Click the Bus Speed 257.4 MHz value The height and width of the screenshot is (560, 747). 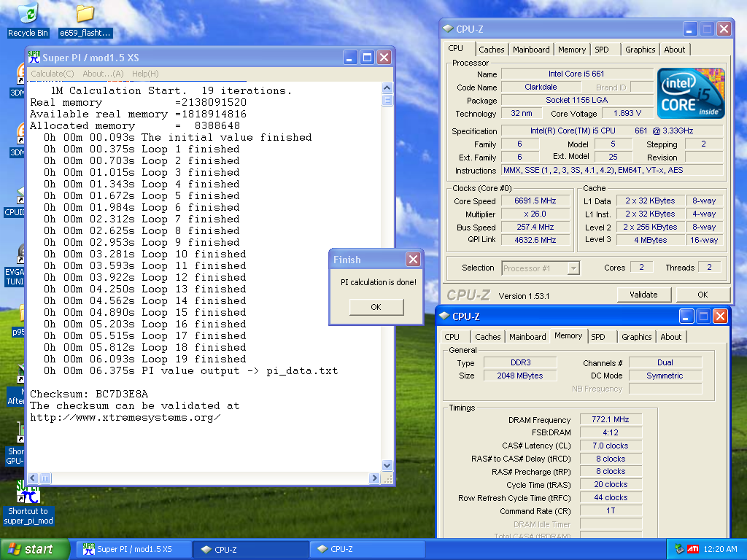535,227
